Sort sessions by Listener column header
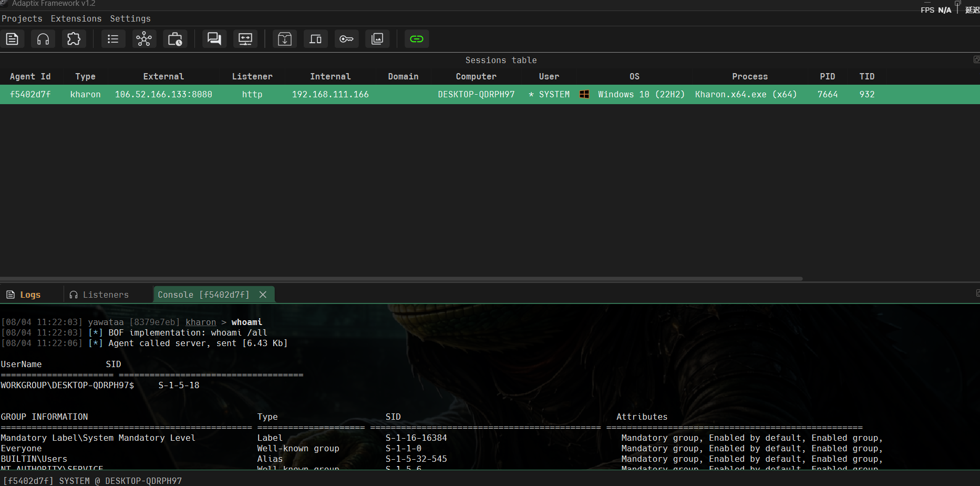The height and width of the screenshot is (486, 980). point(252,77)
